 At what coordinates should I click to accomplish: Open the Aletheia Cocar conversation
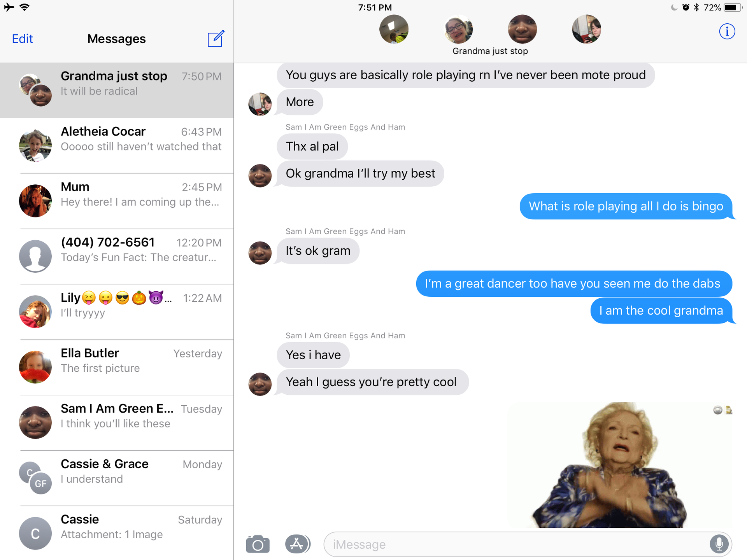coord(117,145)
